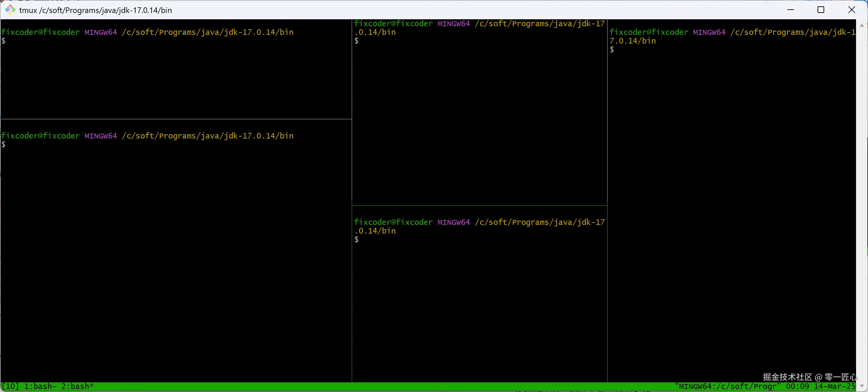
Task: Activate the top-middle tmux pane
Action: click(478, 118)
